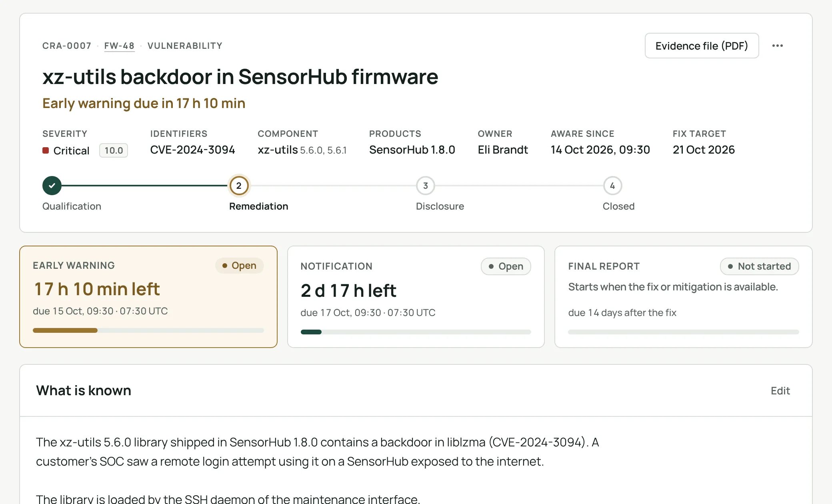Click aware since 14 Oct 2026, 09:30
This screenshot has width=832, height=504.
pyautogui.click(x=600, y=150)
